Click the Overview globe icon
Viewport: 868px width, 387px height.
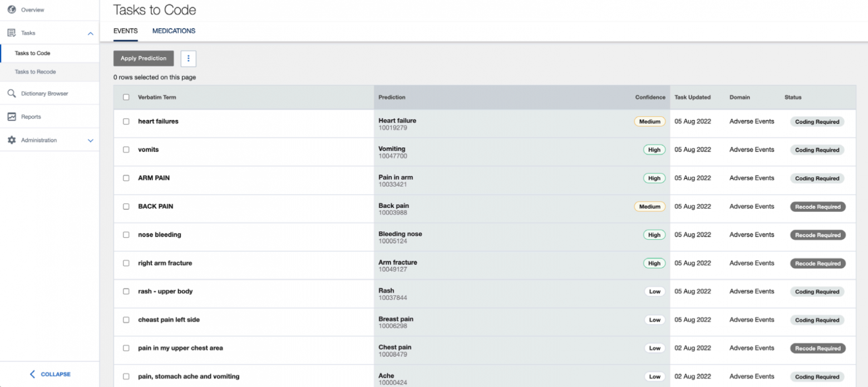[12, 10]
